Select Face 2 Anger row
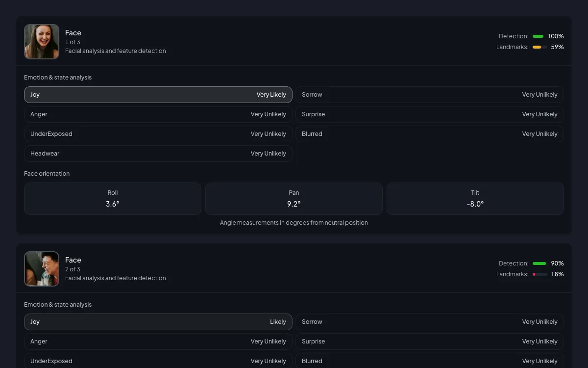This screenshot has width=588, height=368. tap(158, 342)
